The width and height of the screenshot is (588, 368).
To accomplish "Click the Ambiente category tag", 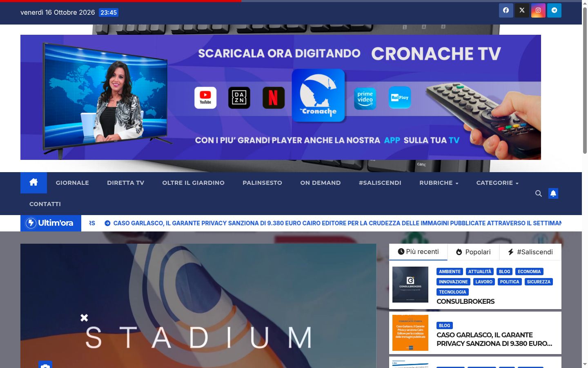I will (x=450, y=272).
